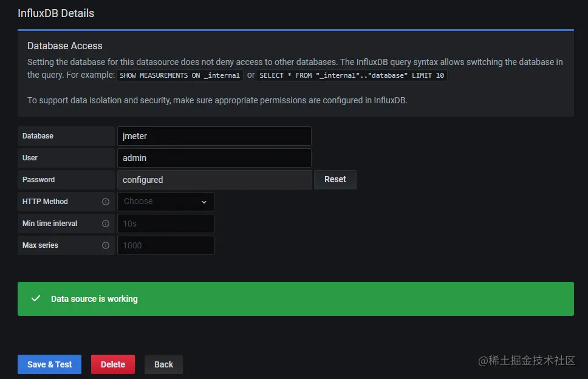Click the red Delete button

click(x=113, y=364)
